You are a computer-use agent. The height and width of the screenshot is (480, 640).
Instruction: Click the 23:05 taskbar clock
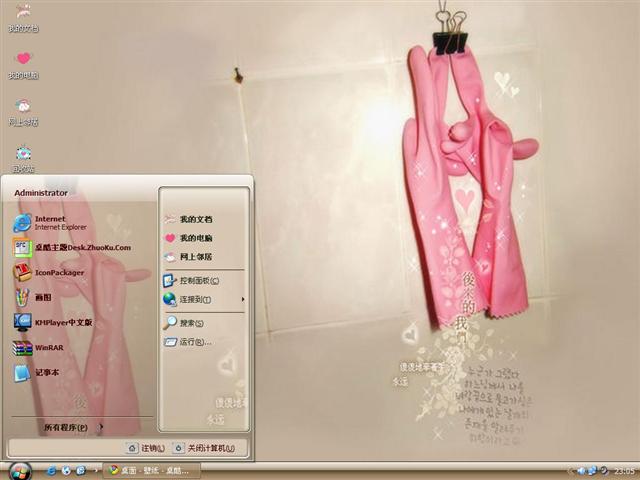[624, 471]
